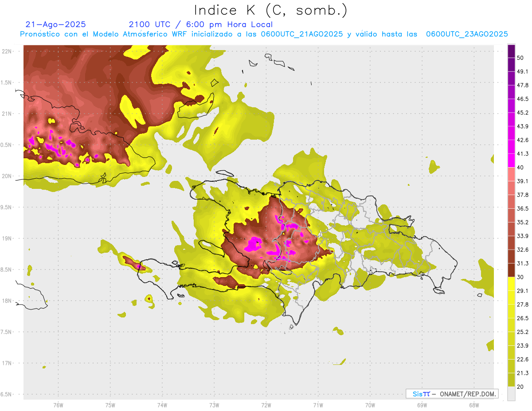Click the latitude axis label '22N'

click(x=7, y=51)
